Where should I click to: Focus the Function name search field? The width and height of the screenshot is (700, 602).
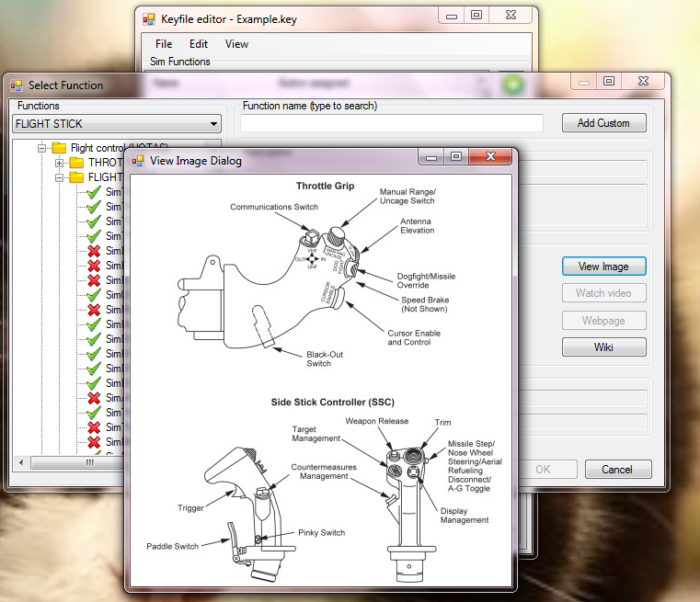(x=391, y=123)
